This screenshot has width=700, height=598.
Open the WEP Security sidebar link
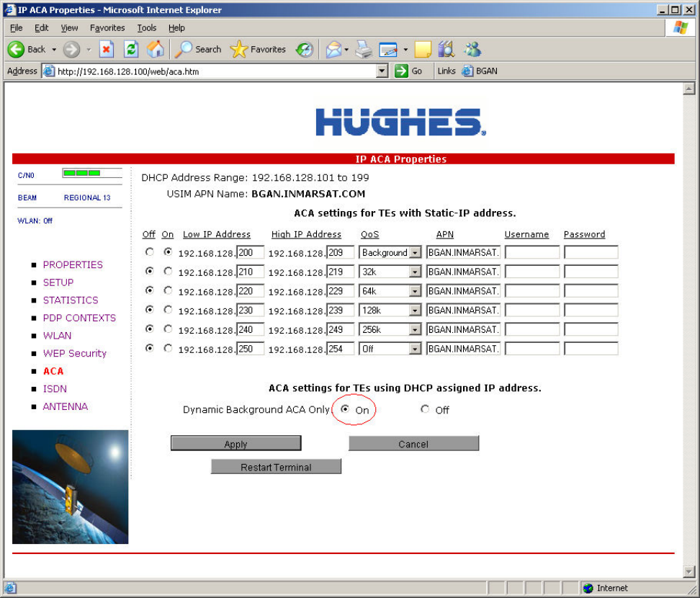(x=75, y=353)
